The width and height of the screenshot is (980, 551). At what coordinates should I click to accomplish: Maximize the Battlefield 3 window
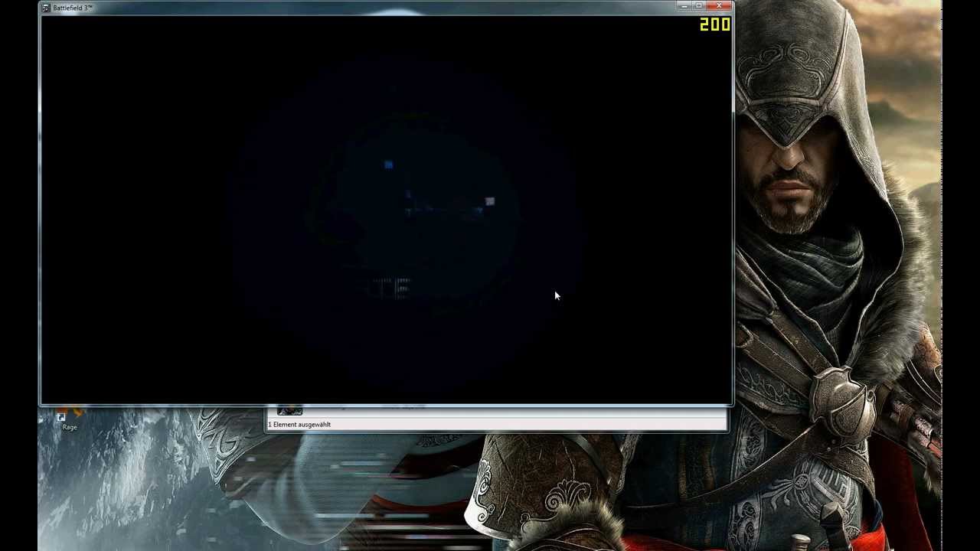click(698, 6)
